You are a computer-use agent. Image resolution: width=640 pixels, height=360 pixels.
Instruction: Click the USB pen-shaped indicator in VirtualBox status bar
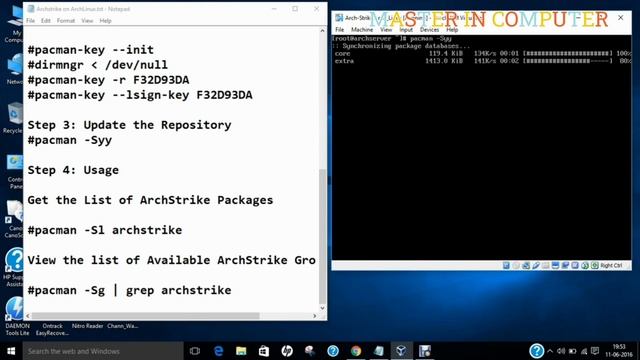click(x=536, y=265)
